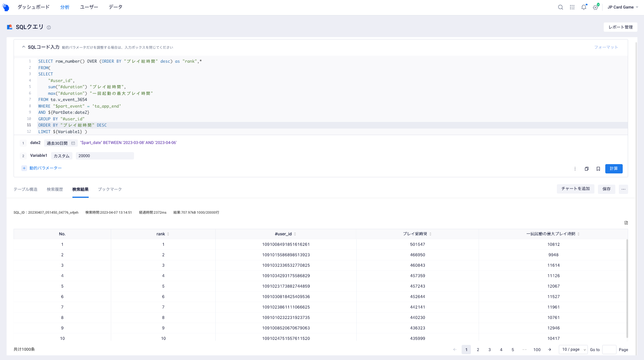Viewport: 644px width, 360px height.
Task: Open ユーザー menu
Action: pyautogui.click(x=89, y=7)
